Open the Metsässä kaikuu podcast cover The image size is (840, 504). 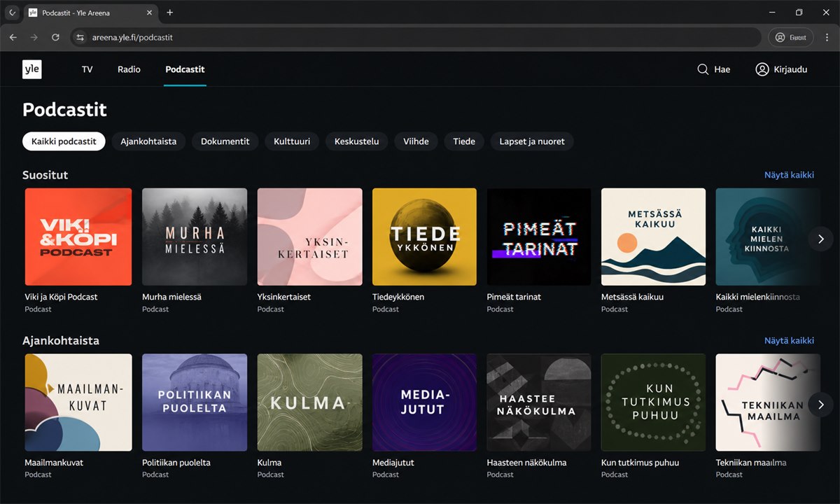[654, 237]
